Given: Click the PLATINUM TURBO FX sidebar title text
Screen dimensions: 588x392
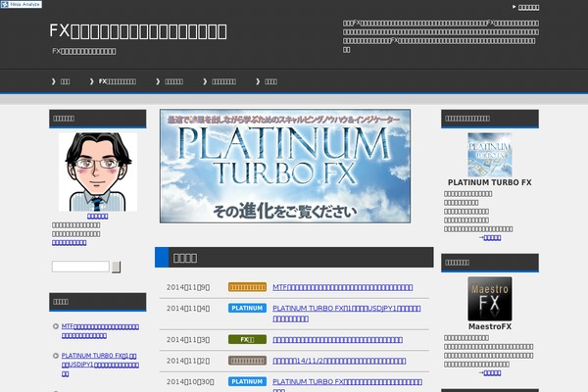Looking at the screenshot, I should [x=490, y=182].
